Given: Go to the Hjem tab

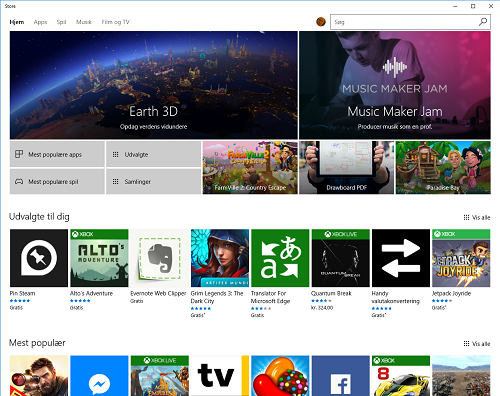Looking at the screenshot, I should [17, 22].
